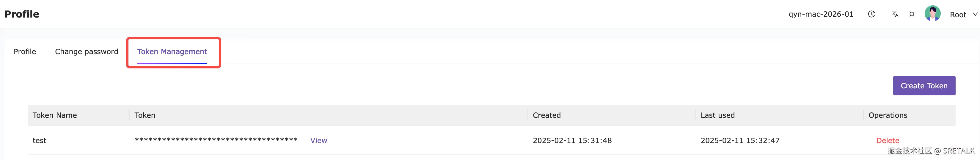The height and width of the screenshot is (160, 980).
Task: Click View to reveal the token
Action: coord(318,140)
